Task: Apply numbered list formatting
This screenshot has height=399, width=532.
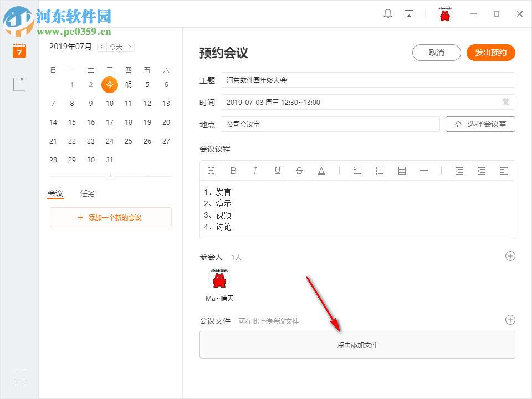Action: [x=357, y=171]
